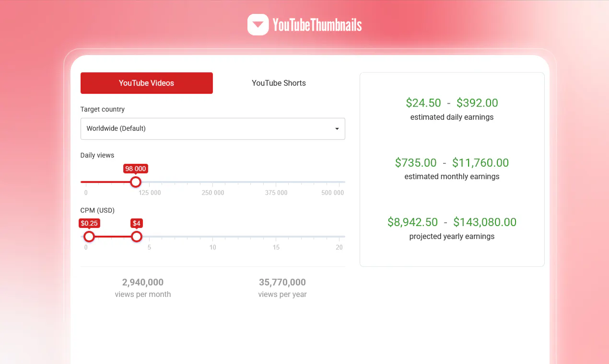Click the estimated daily earnings caption
609x364 pixels.
click(x=452, y=117)
